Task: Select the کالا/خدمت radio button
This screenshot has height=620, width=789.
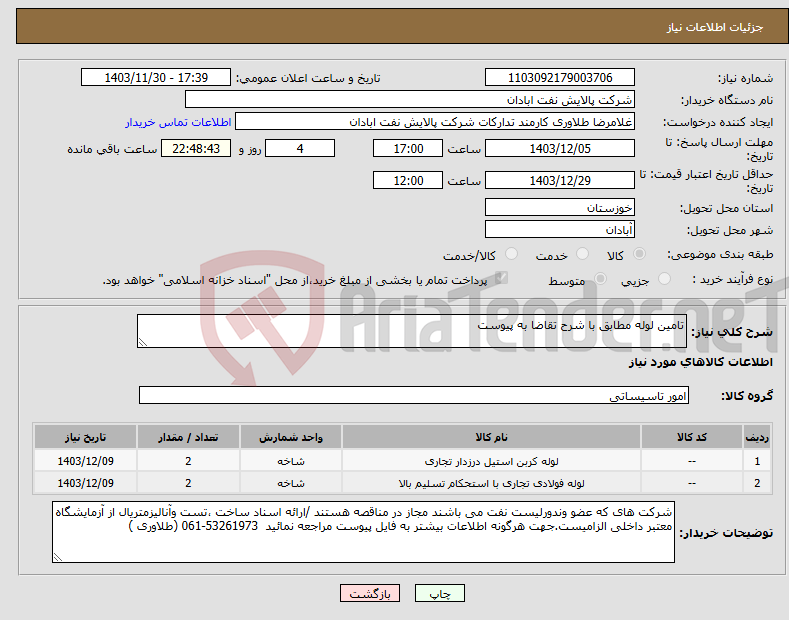Action: click(511, 254)
